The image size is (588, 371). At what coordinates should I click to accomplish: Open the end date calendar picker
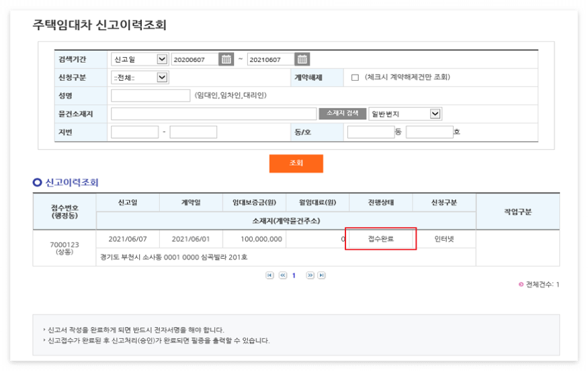click(x=302, y=59)
